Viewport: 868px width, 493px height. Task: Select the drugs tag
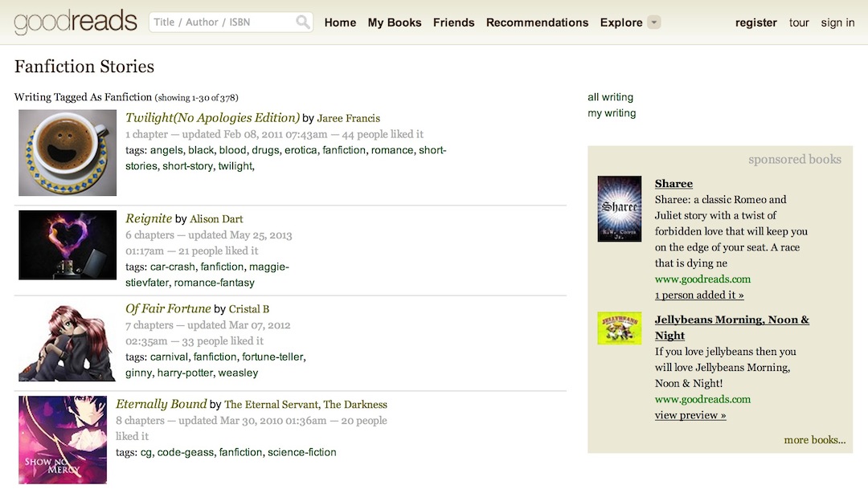point(265,150)
